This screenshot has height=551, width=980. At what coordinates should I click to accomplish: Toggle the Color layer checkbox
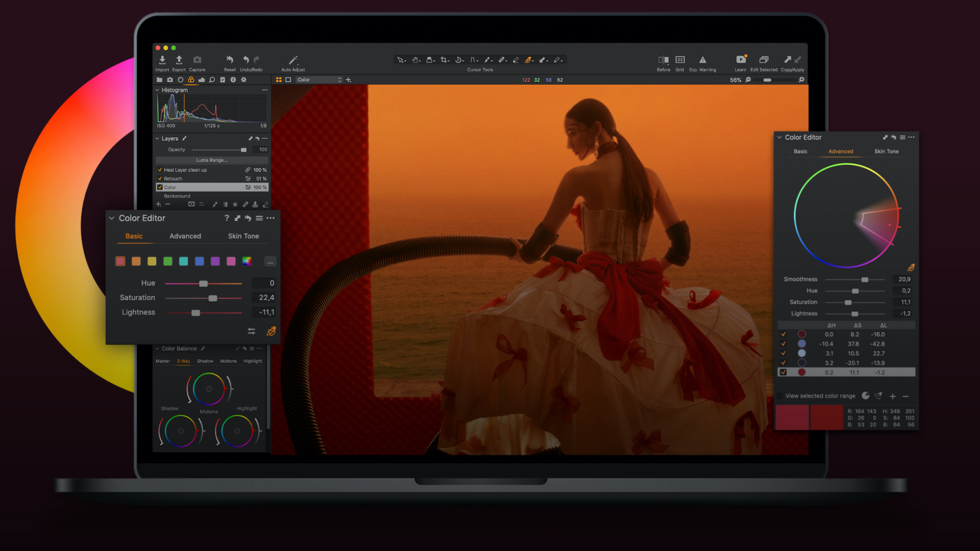160,187
